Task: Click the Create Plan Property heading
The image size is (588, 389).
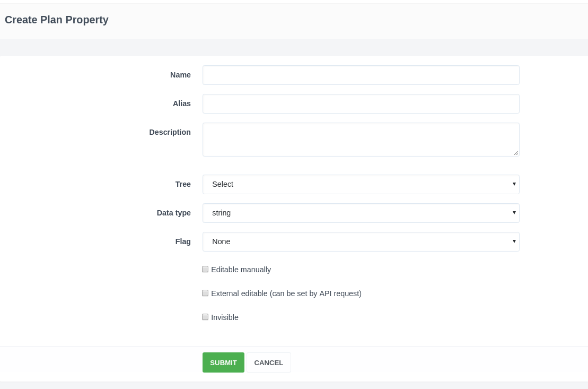Action: click(x=57, y=20)
